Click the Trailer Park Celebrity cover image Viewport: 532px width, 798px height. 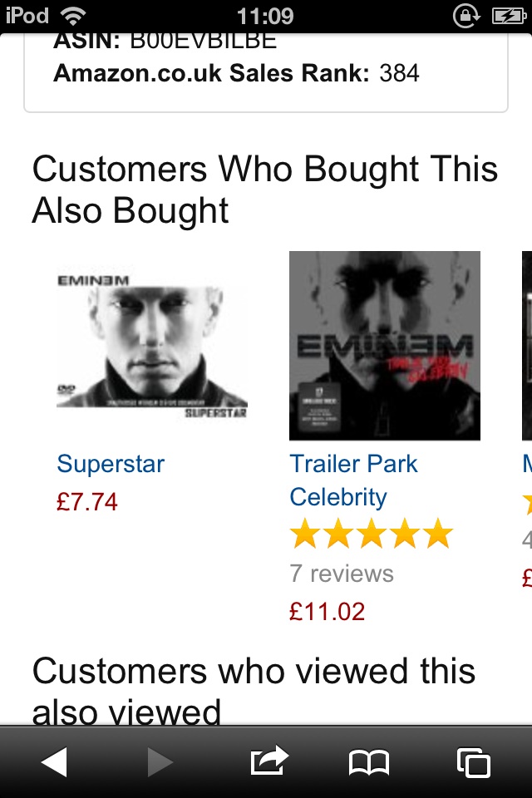(384, 345)
